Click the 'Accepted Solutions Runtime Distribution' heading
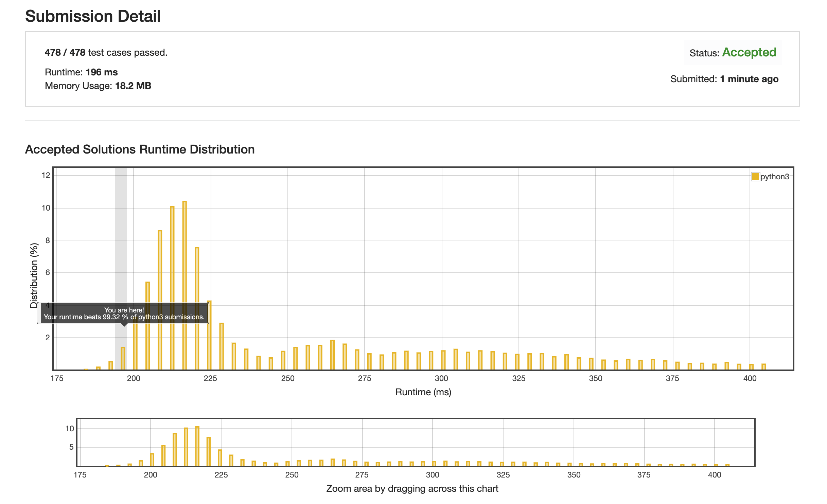The width and height of the screenshot is (827, 504). click(x=140, y=149)
